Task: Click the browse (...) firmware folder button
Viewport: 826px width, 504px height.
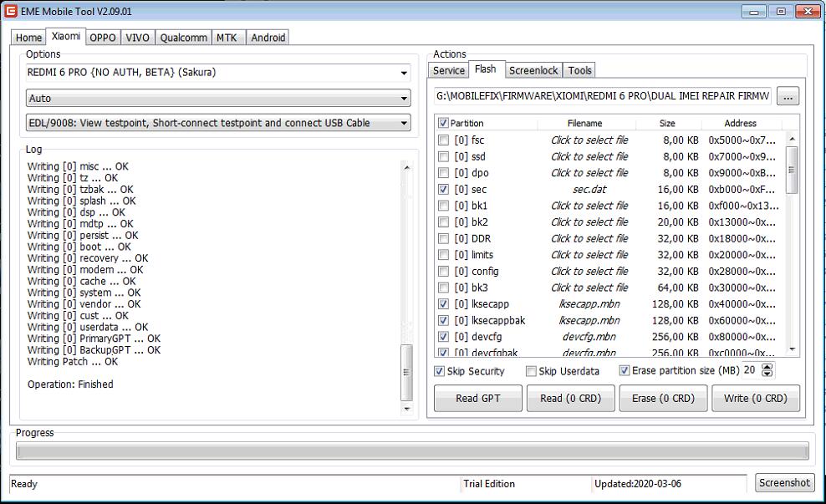Action: click(x=787, y=96)
